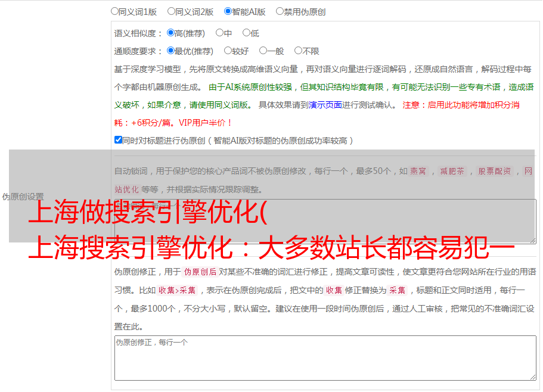Select 禁用伪原创 radio option

(280, 11)
